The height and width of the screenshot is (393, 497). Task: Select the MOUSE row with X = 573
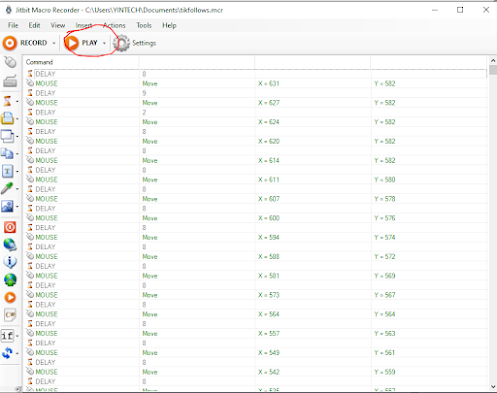[255, 295]
